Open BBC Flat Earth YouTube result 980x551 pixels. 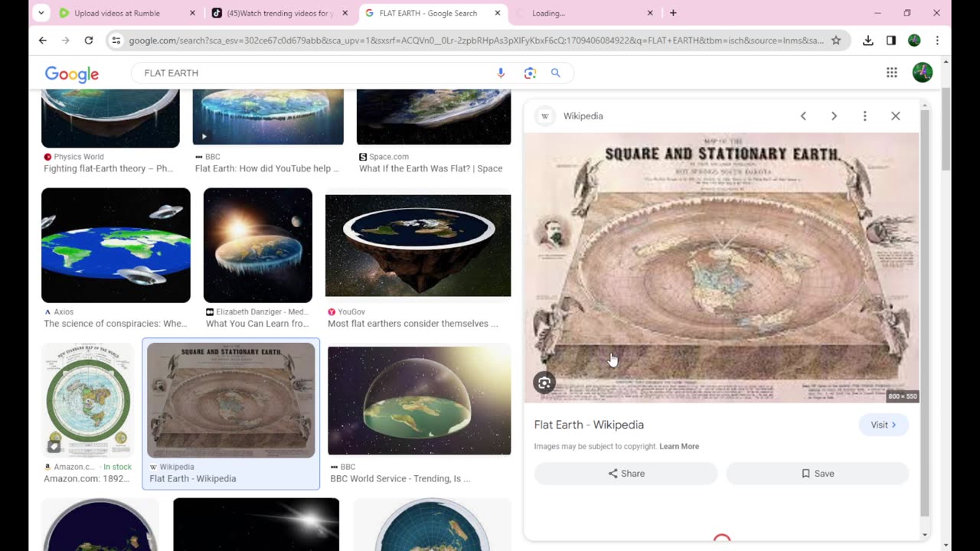point(266,168)
